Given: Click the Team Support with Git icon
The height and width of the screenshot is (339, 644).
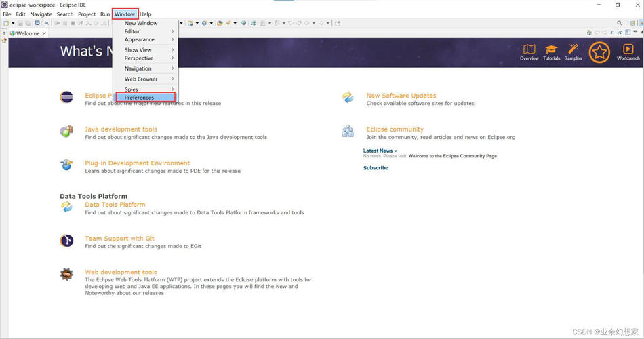Looking at the screenshot, I should click(x=66, y=241).
